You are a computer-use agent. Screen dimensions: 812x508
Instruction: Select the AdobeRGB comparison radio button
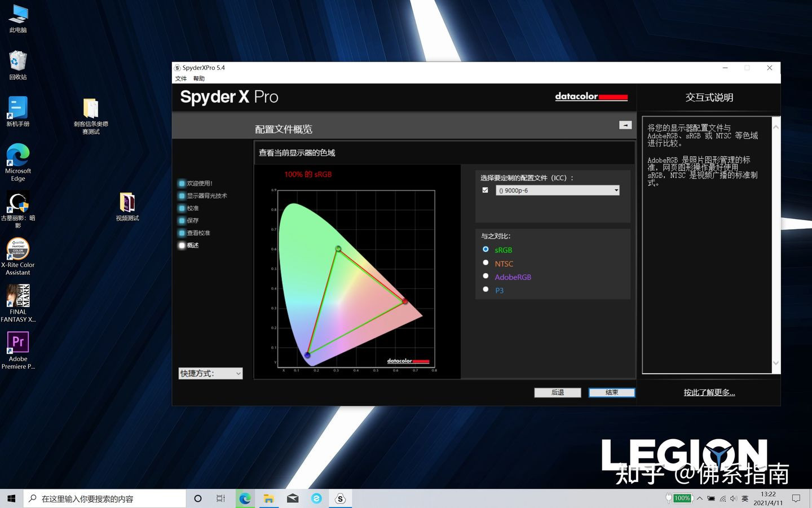486,276
